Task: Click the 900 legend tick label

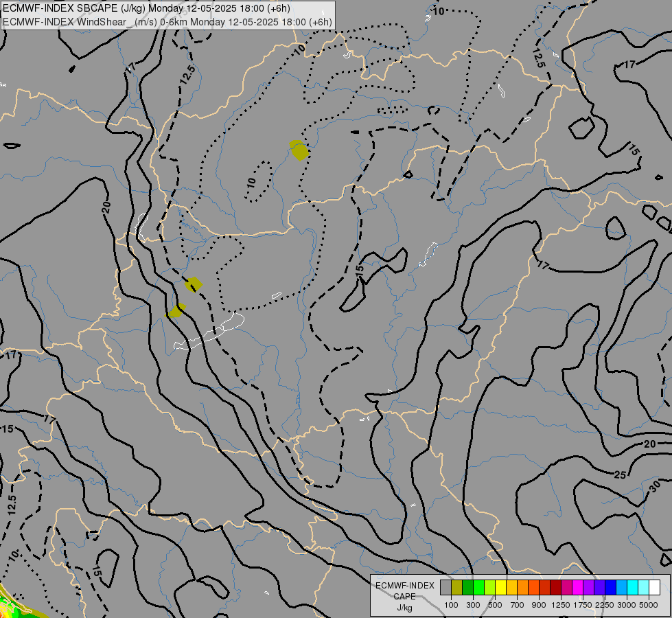Action: [539, 605]
